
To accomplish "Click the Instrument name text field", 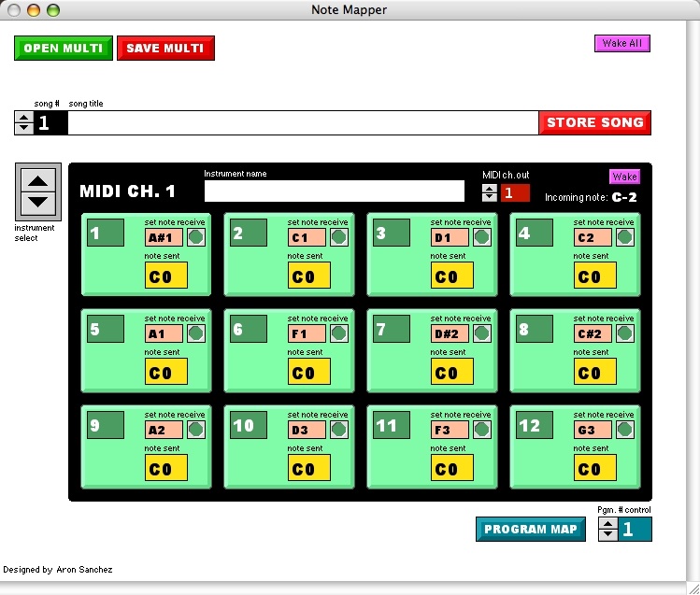I will 334,191.
